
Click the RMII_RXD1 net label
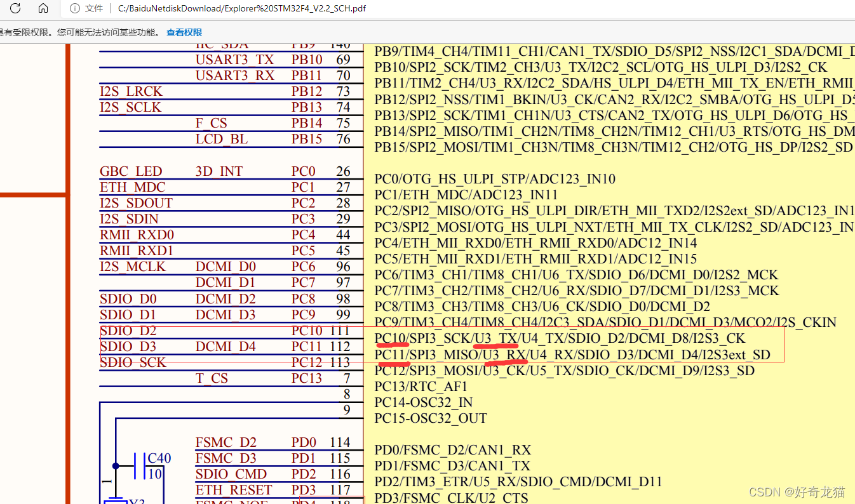(137, 251)
